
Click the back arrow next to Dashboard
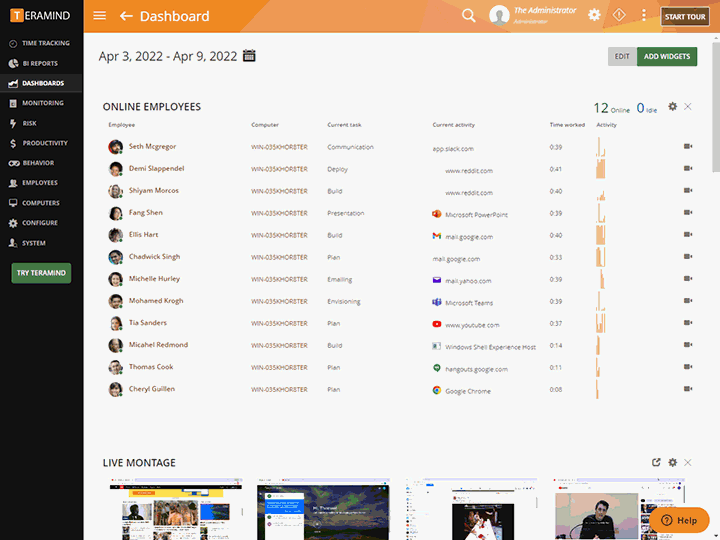(x=126, y=16)
